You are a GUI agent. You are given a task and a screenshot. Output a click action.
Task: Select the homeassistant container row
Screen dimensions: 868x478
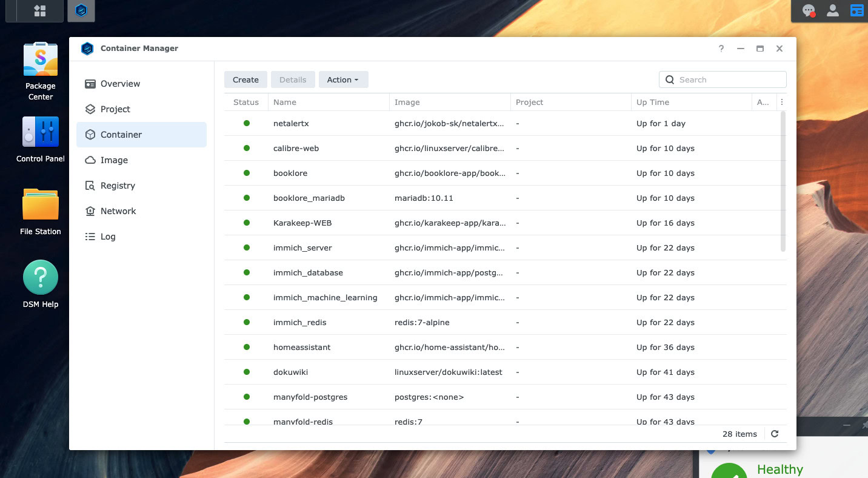point(301,348)
